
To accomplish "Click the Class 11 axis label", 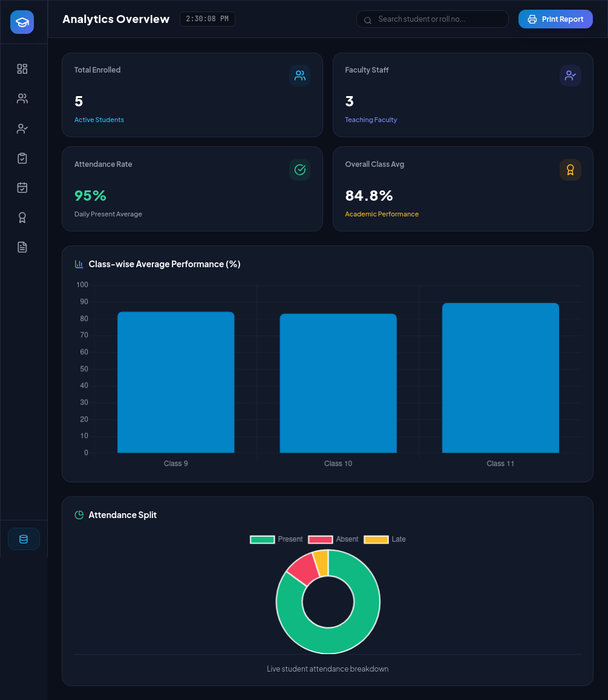I will pyautogui.click(x=500, y=464).
